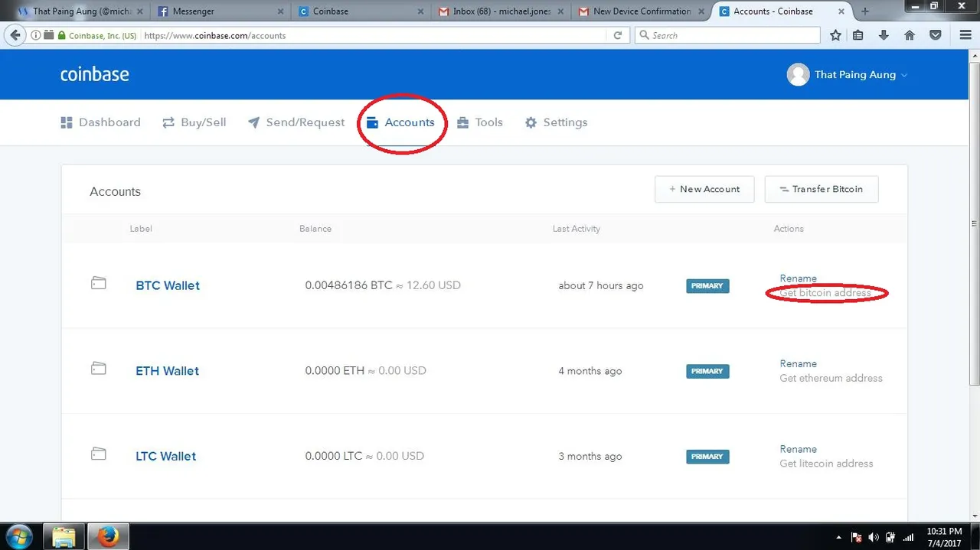Go to the Firefox home page icon
The height and width of the screenshot is (550, 980).
(x=910, y=35)
